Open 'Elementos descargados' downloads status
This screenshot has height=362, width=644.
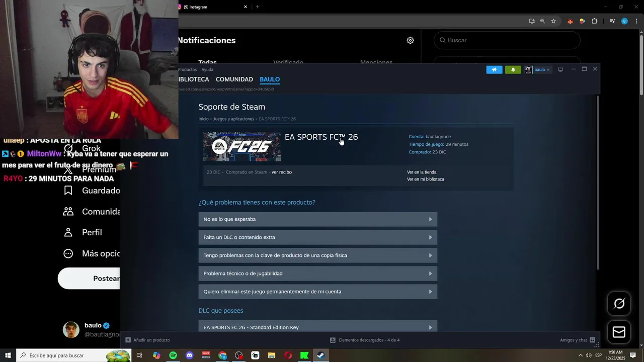pyautogui.click(x=365, y=340)
